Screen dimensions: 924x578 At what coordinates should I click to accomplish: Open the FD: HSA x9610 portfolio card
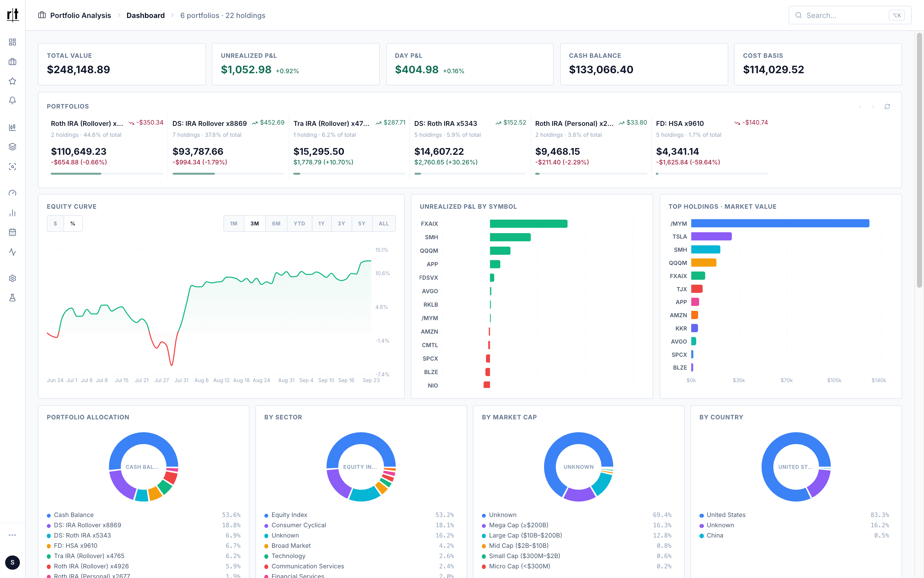point(712,146)
